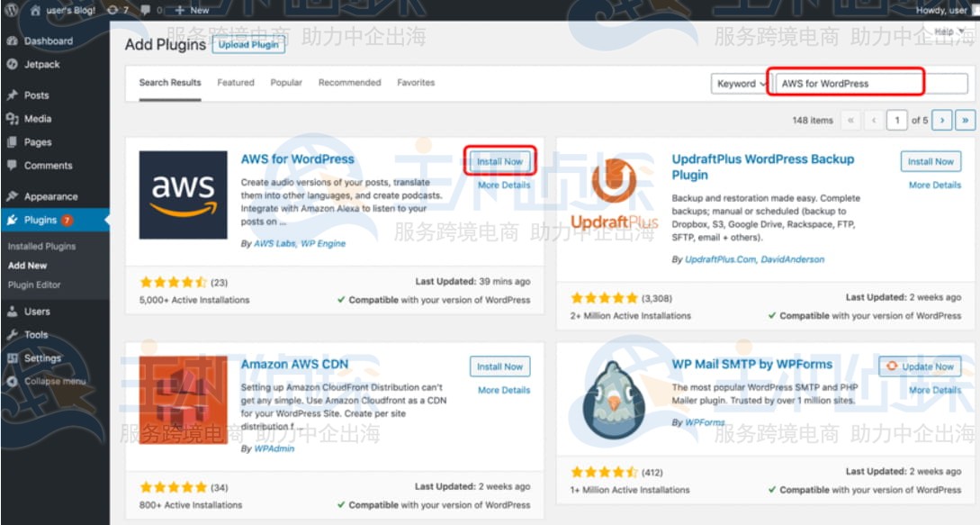980x525 pixels.
Task: Open Appearance brush icon
Action: point(12,196)
